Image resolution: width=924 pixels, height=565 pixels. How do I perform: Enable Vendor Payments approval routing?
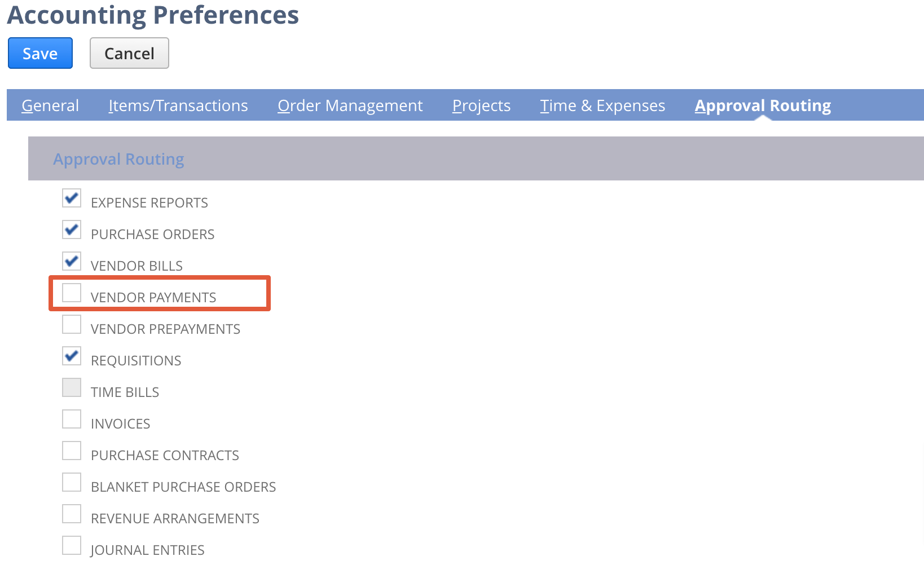click(x=72, y=293)
